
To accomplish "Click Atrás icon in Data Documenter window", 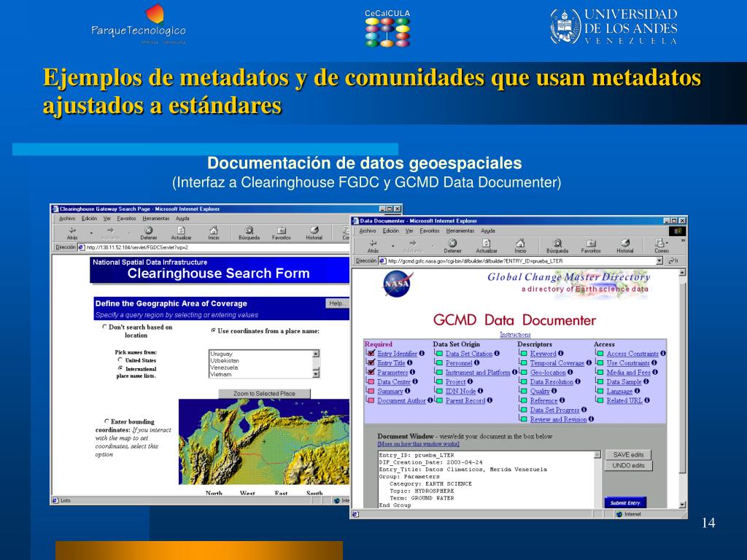I will (373, 243).
